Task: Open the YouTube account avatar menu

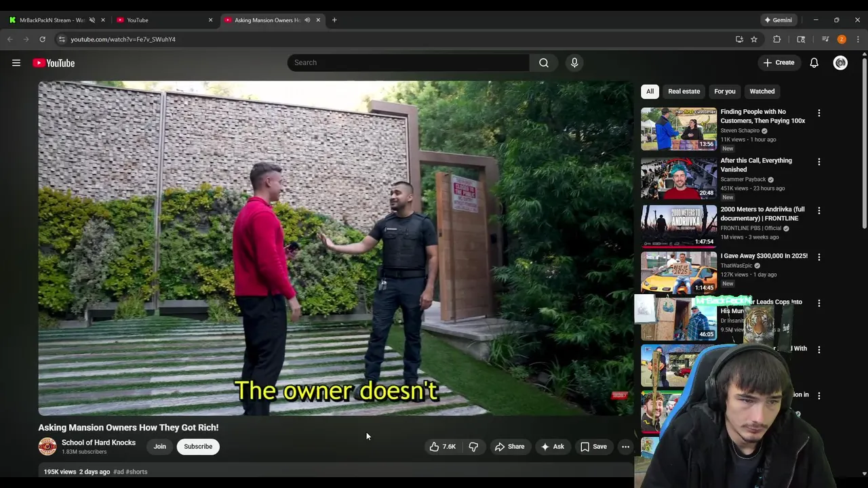Action: [x=840, y=63]
